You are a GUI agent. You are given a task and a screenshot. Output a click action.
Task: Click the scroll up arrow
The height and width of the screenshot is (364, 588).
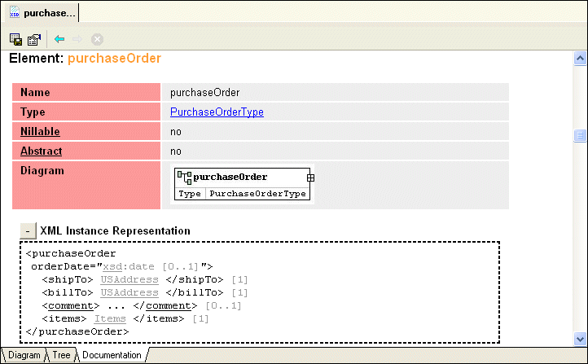(580, 59)
